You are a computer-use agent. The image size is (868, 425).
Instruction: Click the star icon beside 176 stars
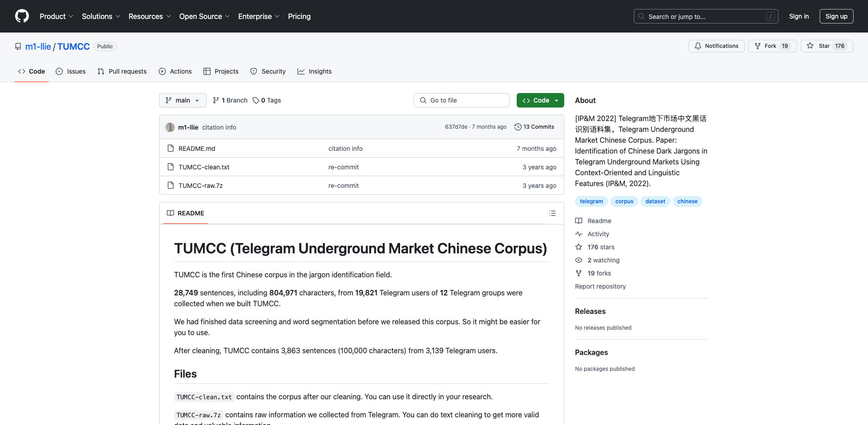[x=579, y=247]
